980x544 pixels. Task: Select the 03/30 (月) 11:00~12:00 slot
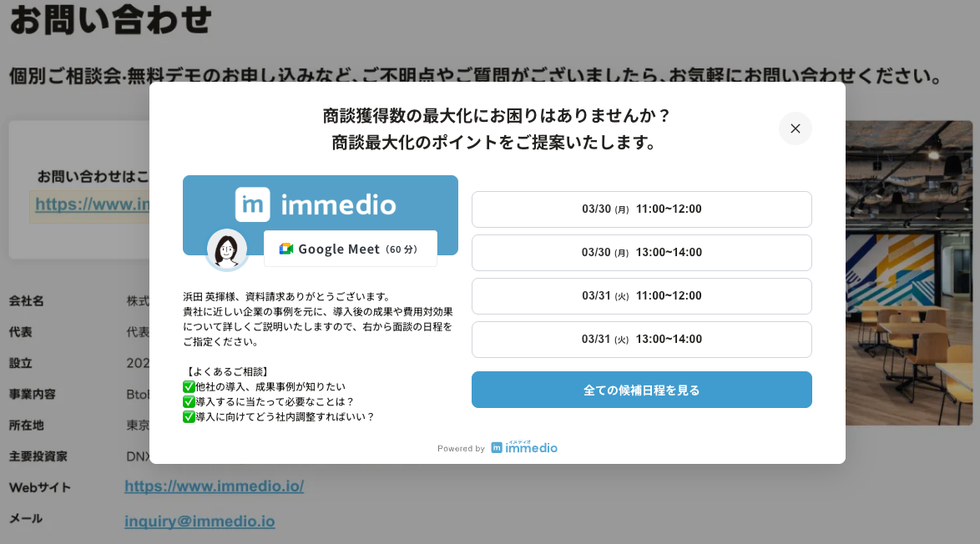641,209
